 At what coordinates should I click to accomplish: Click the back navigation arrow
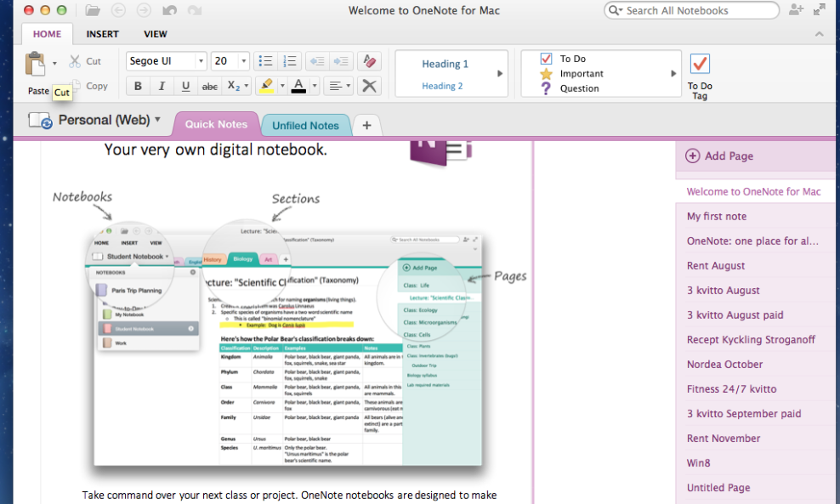pos(118,10)
